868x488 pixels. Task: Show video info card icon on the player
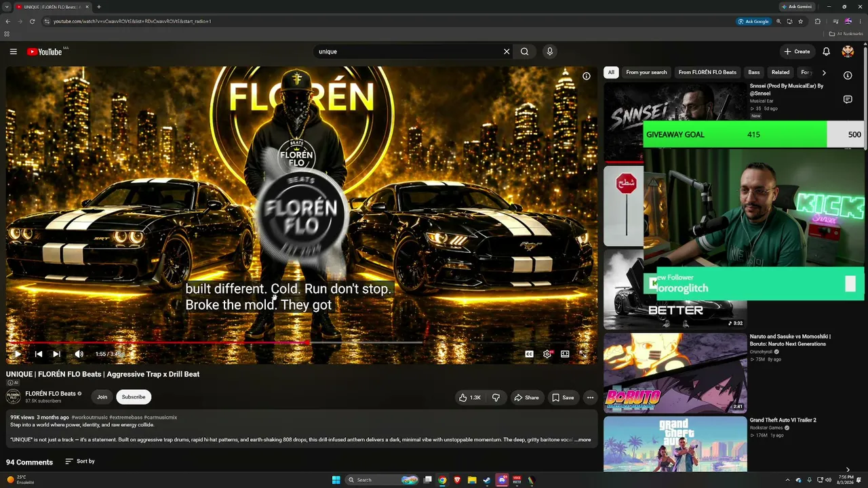[x=587, y=76]
